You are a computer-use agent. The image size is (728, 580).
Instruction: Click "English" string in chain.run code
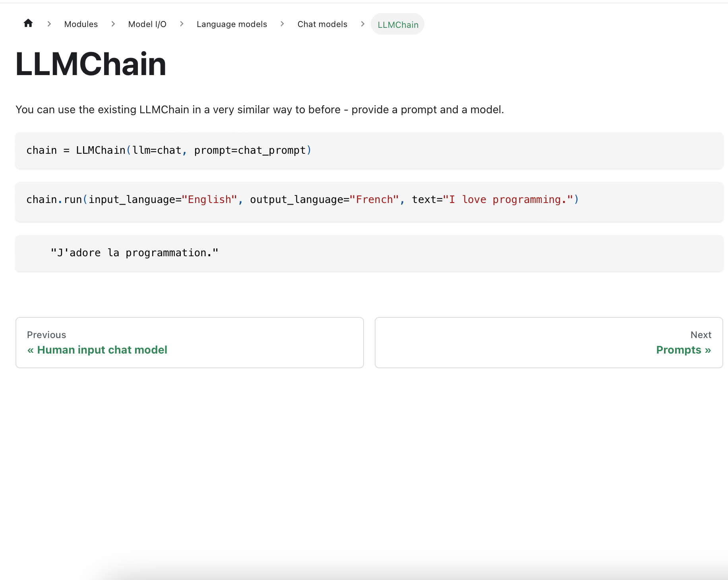[x=209, y=199]
